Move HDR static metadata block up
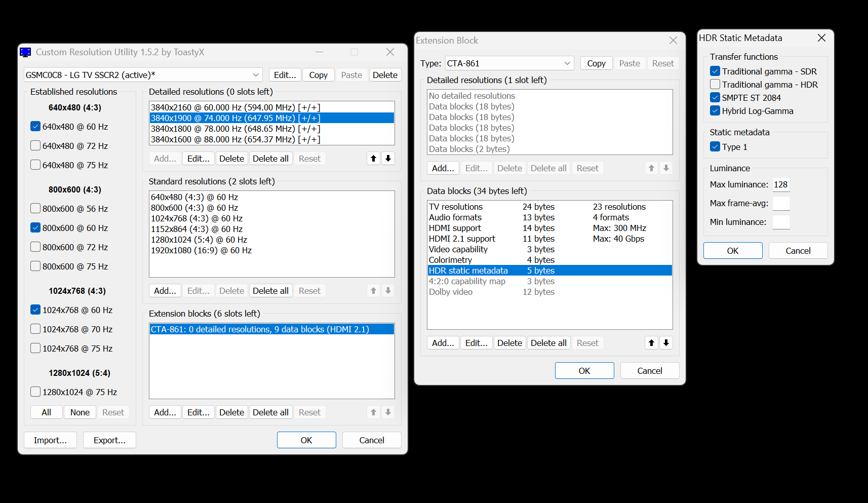Screen dimensions: 868x503 (x=651, y=342)
